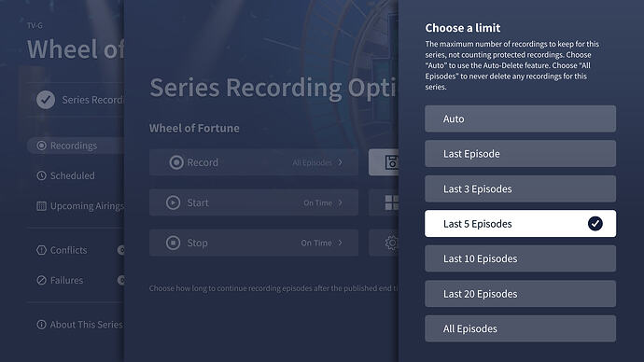This screenshot has width=644, height=362.
Task: Click the About This Series info icon
Action: pos(41,325)
